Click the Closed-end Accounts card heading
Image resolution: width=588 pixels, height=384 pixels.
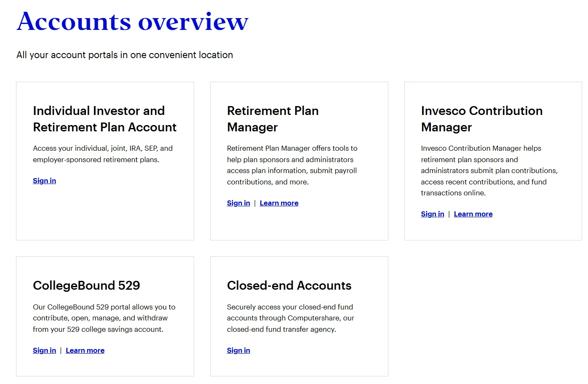tap(289, 285)
